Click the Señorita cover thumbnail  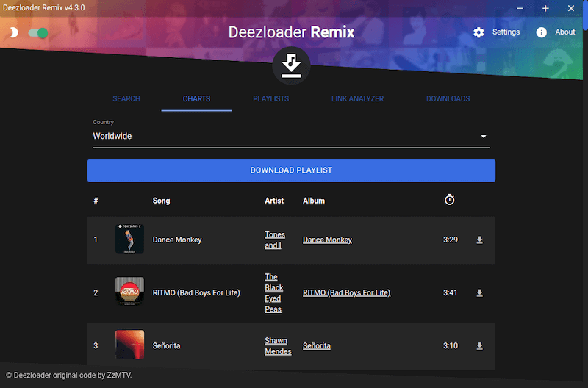pos(130,345)
